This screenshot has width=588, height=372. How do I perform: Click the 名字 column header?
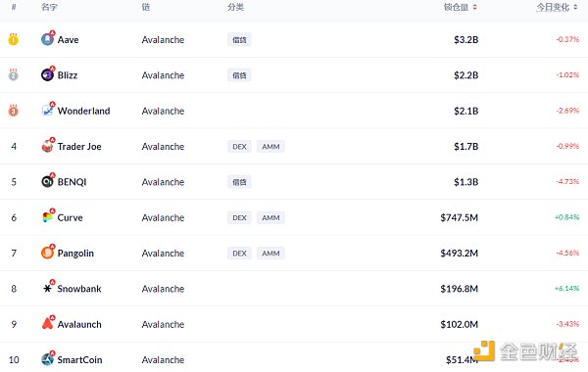(49, 7)
